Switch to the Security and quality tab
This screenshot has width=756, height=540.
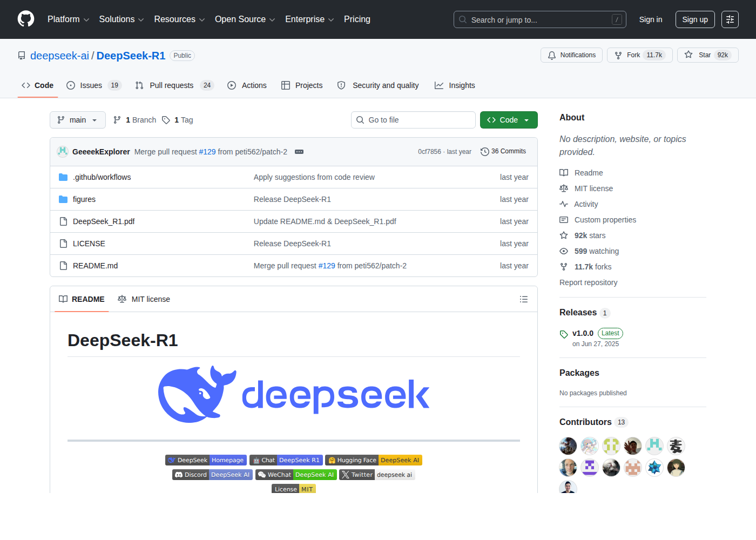pyautogui.click(x=378, y=85)
